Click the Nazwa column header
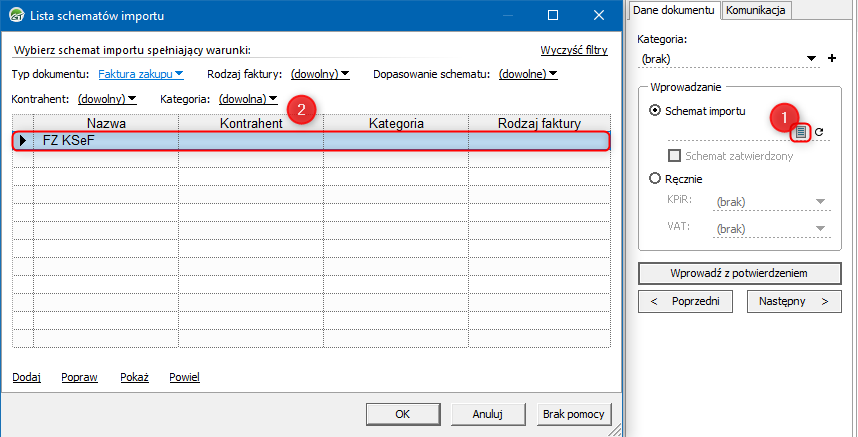Image resolution: width=858 pixels, height=437 pixels. tap(106, 123)
